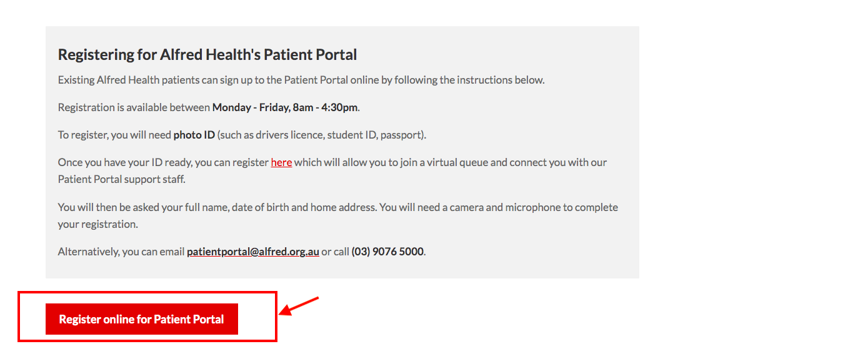Click the bold 'photo ID' text
Screen dimensions: 868x359
pyautogui.click(x=194, y=135)
